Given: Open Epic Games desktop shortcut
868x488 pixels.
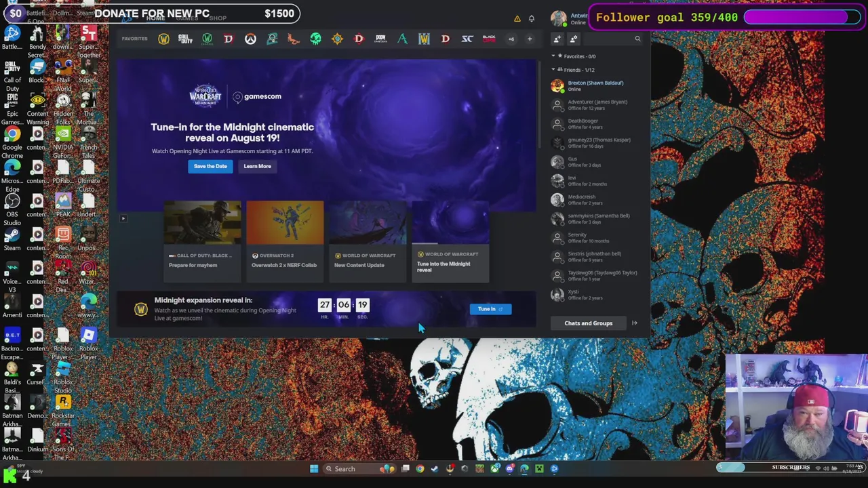Looking at the screenshot, I should (12, 108).
